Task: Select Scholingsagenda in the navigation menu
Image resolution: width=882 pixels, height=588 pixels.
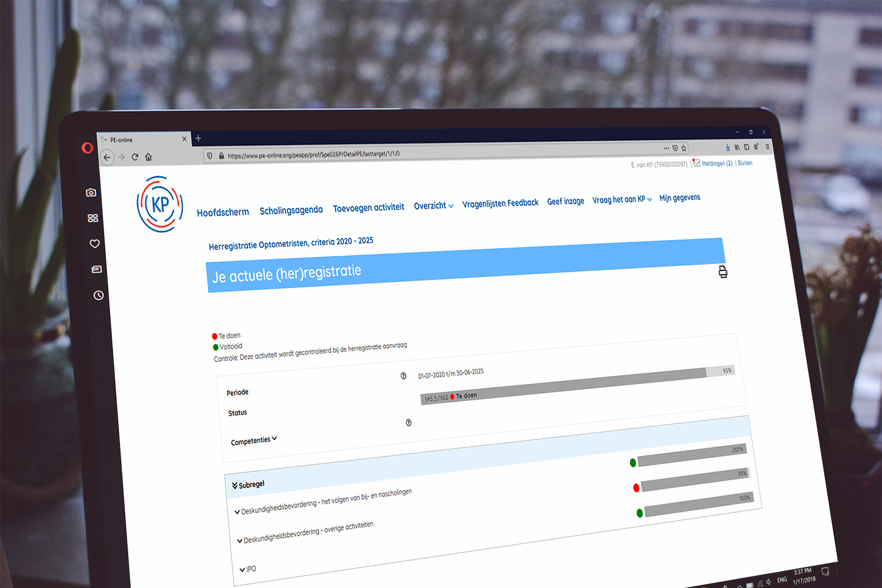Action: [x=291, y=209]
